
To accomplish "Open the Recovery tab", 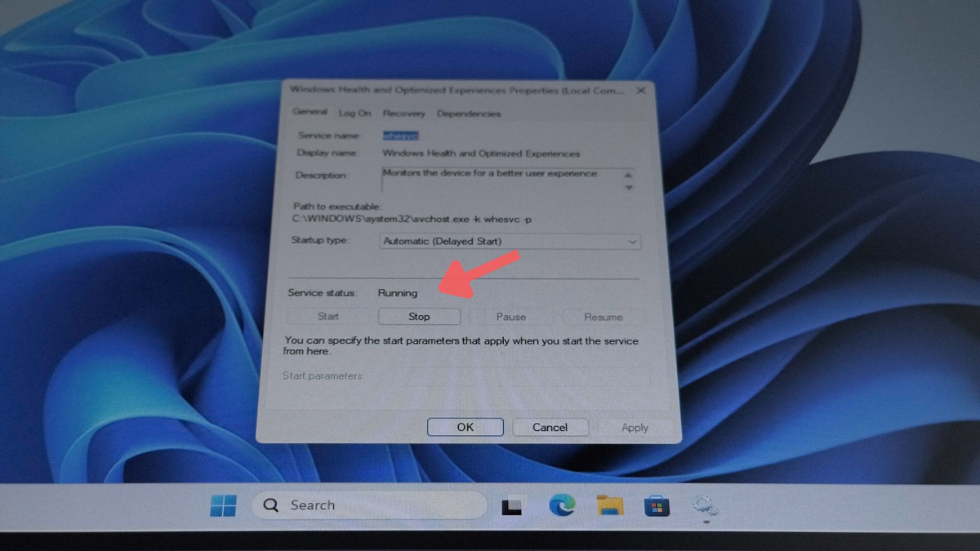I will (403, 113).
